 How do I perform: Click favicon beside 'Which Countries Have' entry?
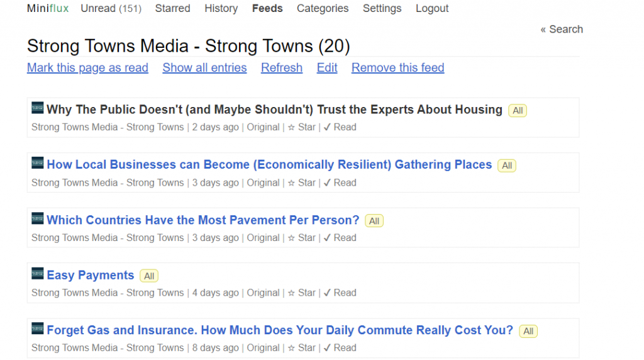click(x=37, y=218)
